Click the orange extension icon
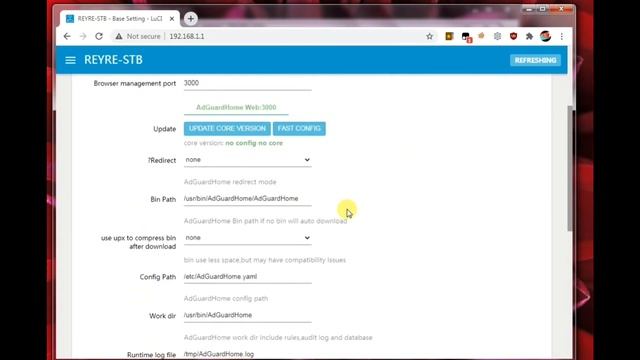Image resolution: width=640 pixels, height=360 pixels. click(482, 36)
